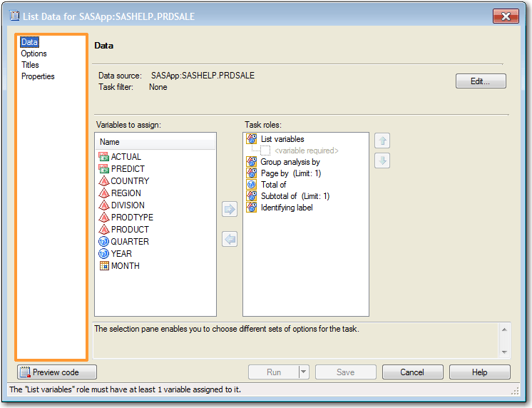Select the COUNTRY character variable icon

click(x=104, y=181)
